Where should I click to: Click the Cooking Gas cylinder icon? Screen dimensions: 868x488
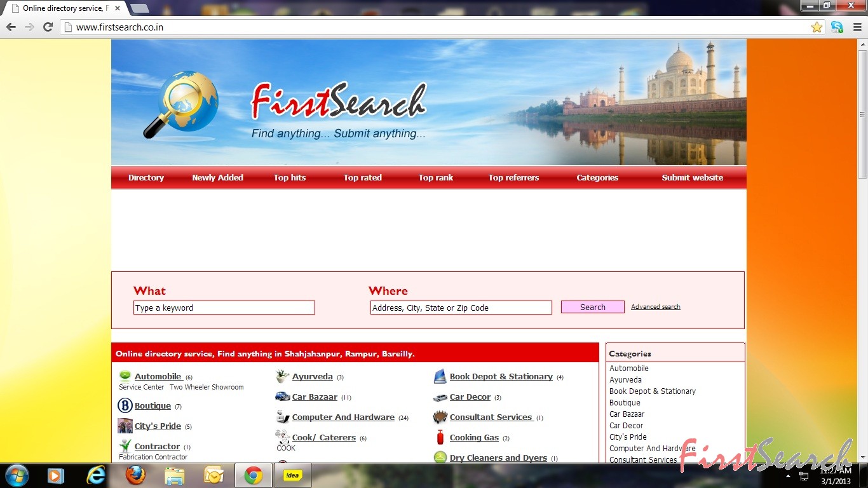(x=440, y=437)
